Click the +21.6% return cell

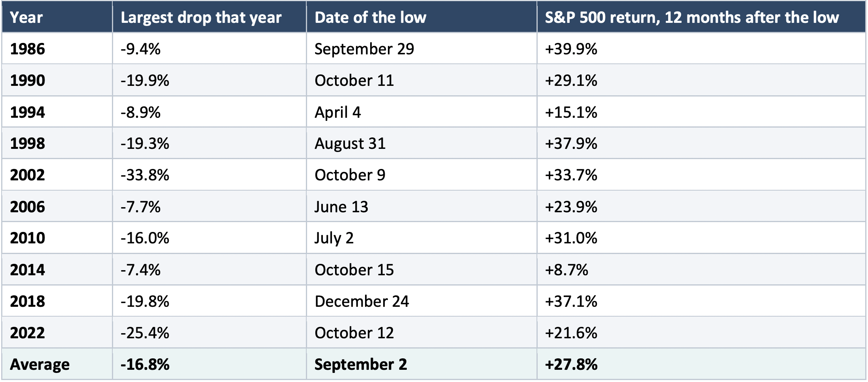pyautogui.click(x=701, y=333)
